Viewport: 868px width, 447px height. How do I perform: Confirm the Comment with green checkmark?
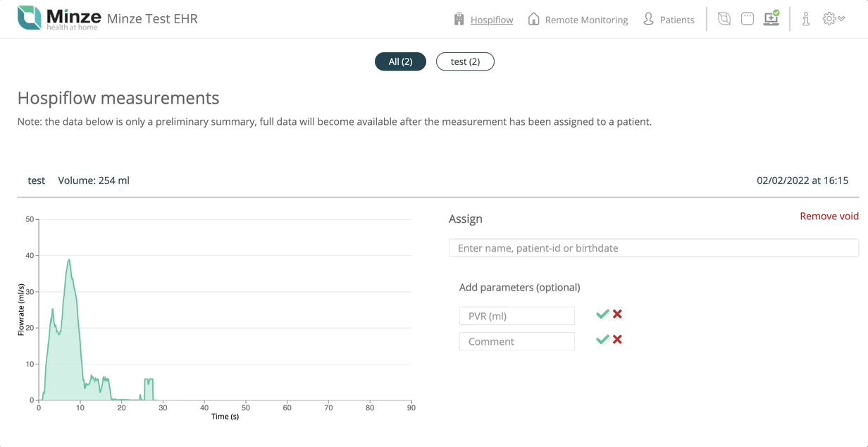pyautogui.click(x=602, y=340)
